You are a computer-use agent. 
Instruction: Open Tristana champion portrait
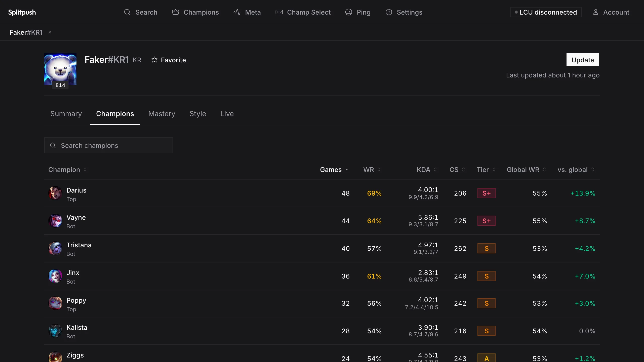coord(55,248)
